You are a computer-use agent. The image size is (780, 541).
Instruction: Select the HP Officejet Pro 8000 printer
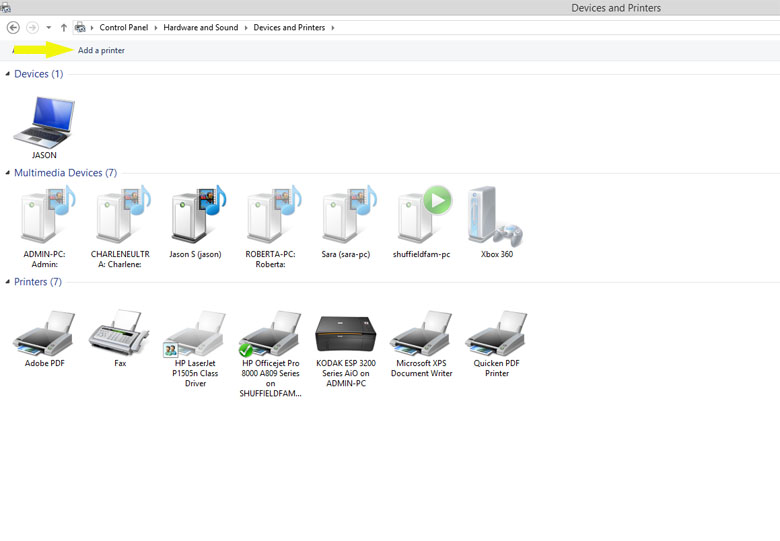tap(270, 337)
